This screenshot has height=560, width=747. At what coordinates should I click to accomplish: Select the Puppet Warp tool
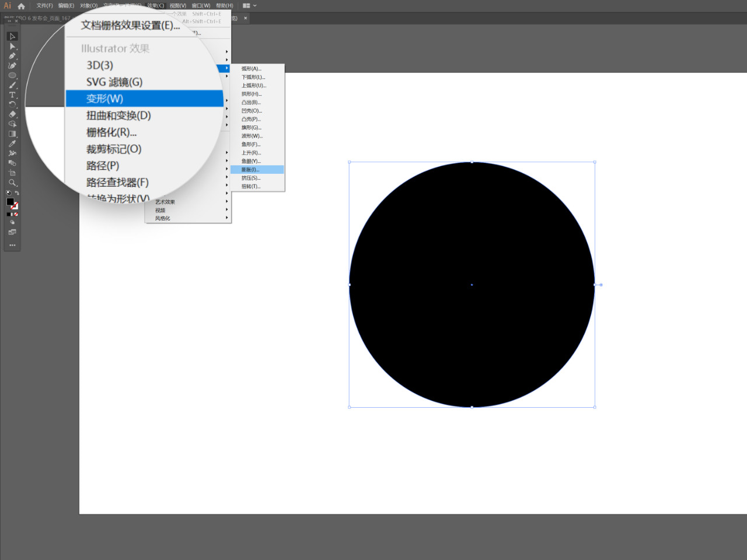pos(12,153)
